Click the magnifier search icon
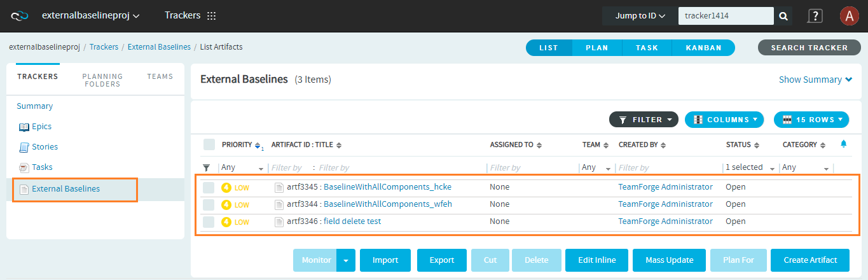This screenshot has height=280, width=868. 784,16
